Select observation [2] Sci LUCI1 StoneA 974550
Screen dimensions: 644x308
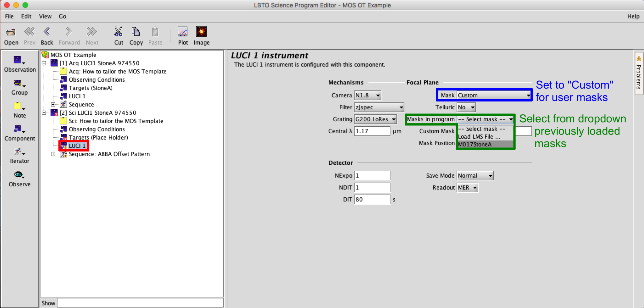tap(98, 113)
